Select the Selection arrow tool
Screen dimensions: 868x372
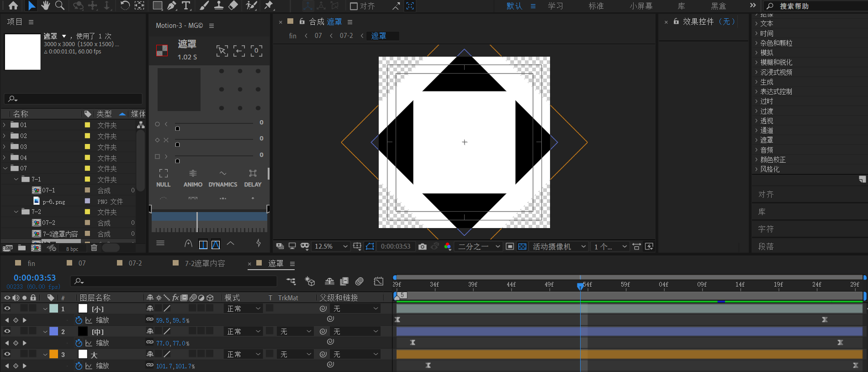(31, 5)
